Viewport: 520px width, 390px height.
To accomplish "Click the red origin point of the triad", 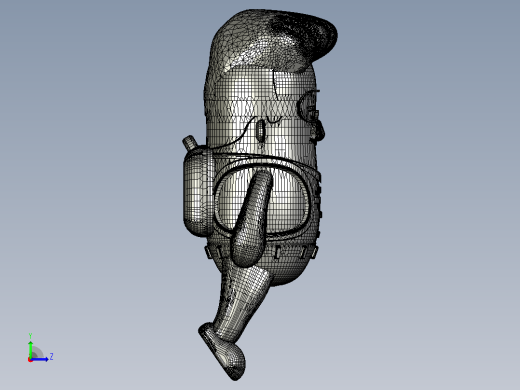I will click(30, 360).
